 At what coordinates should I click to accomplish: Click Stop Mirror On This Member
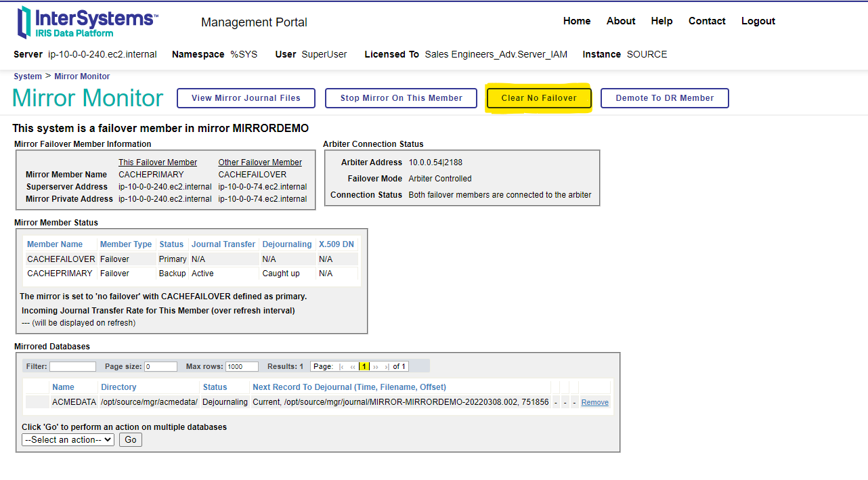(x=402, y=98)
